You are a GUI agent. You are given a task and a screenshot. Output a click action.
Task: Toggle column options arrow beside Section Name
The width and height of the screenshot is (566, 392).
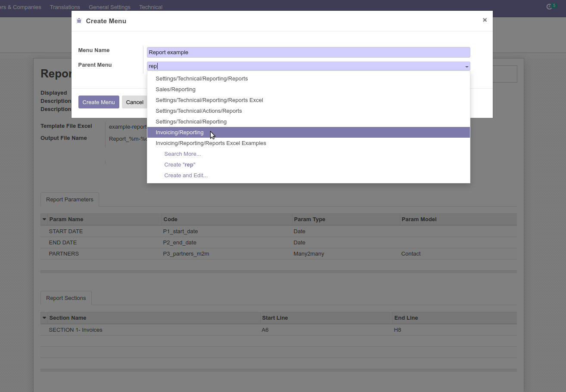(x=44, y=318)
